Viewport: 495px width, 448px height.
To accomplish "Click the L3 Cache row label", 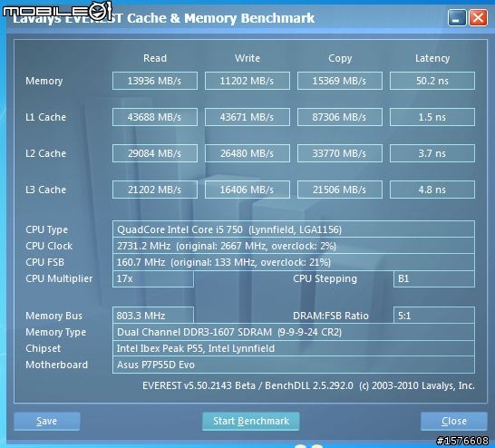I will tap(45, 190).
